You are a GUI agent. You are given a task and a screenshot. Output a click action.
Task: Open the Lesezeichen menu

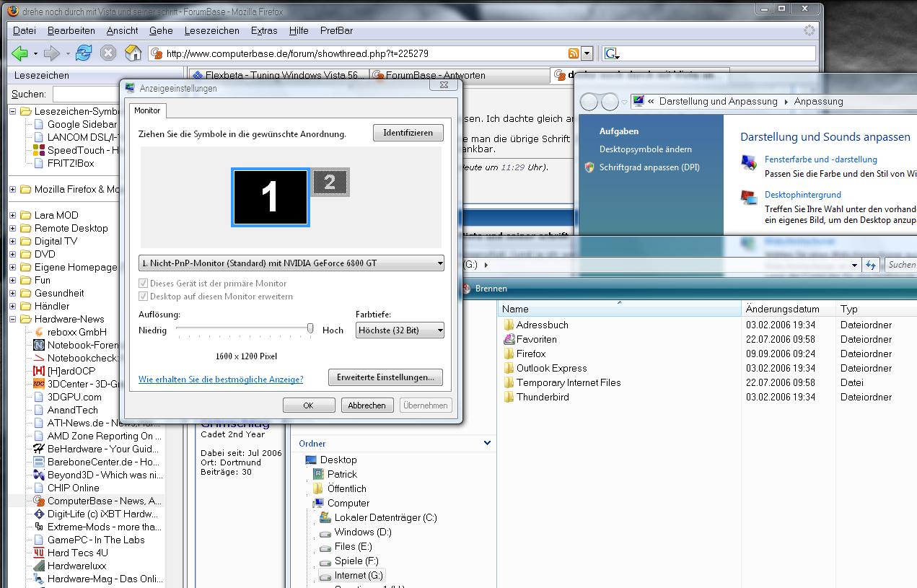(211, 30)
